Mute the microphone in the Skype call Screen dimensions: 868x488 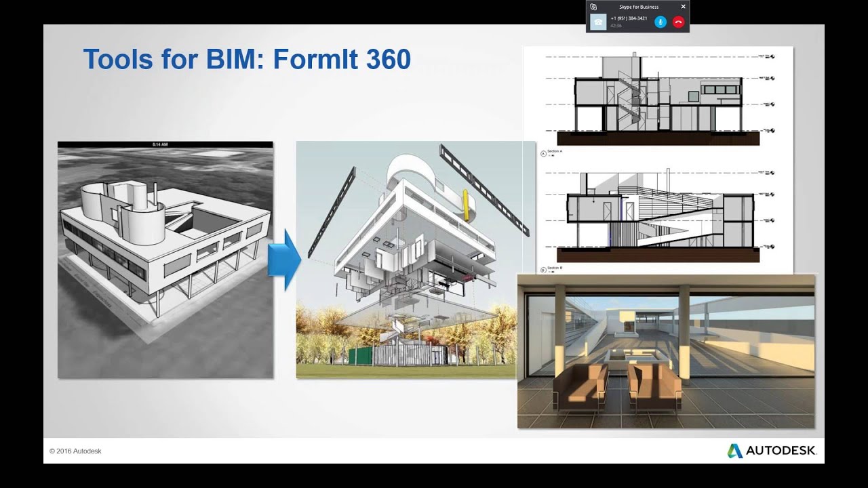pyautogui.click(x=660, y=22)
